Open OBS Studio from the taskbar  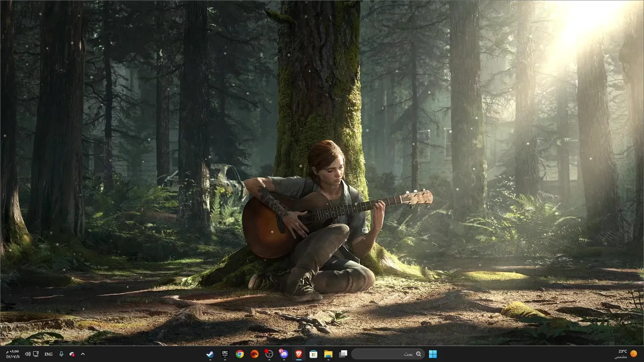pos(269,354)
